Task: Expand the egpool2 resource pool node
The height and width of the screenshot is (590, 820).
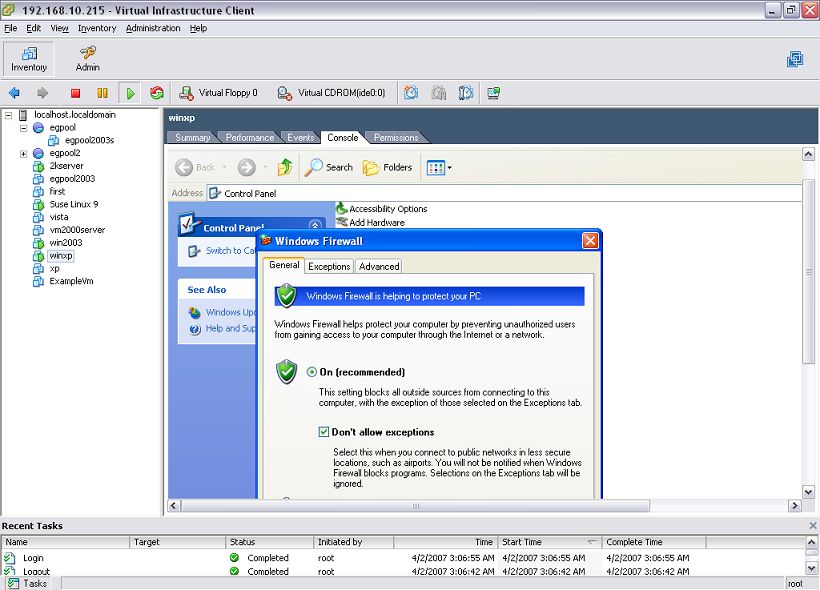Action: (x=24, y=153)
